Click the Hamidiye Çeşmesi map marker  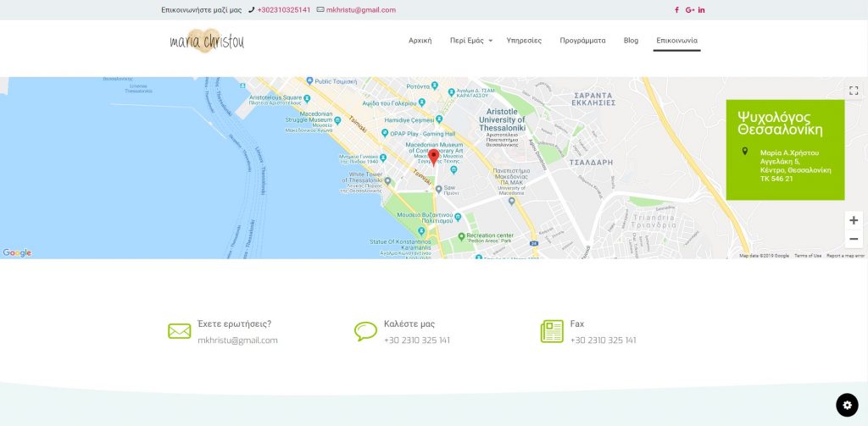click(x=439, y=119)
